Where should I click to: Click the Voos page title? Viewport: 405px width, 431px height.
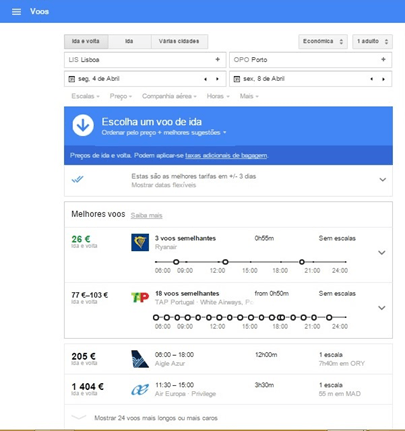(39, 11)
